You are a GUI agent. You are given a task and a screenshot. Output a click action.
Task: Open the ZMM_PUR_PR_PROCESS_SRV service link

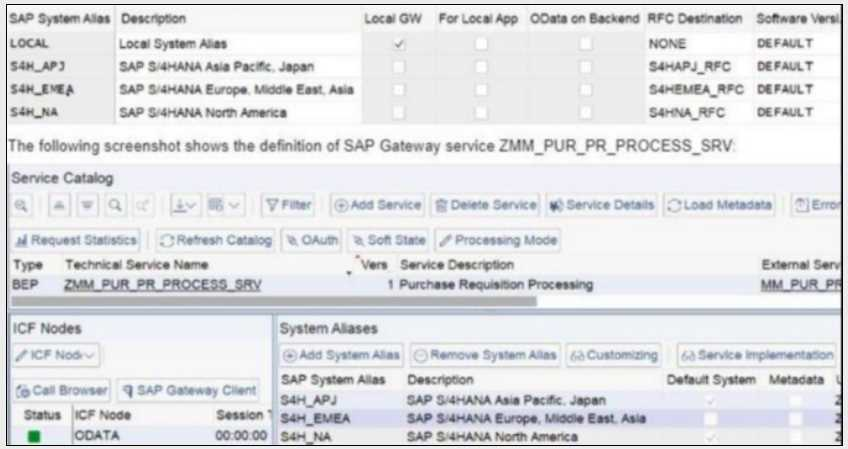point(163,285)
